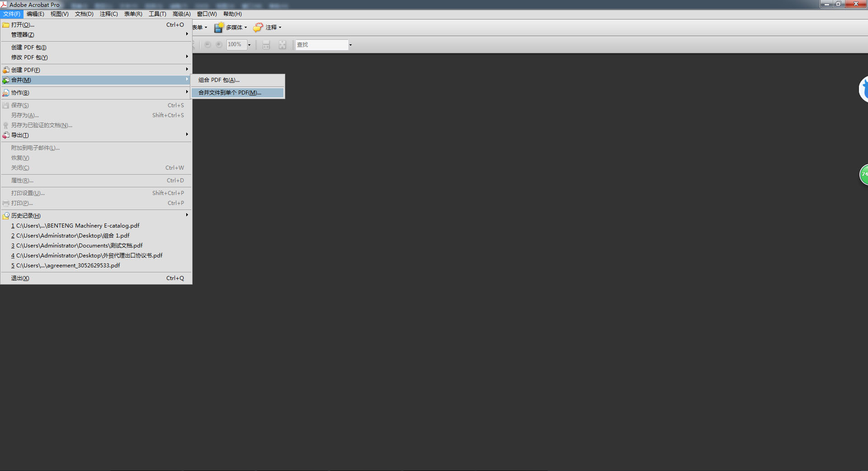Expand the 修改 PDF 包(Y) submenu

(187, 57)
